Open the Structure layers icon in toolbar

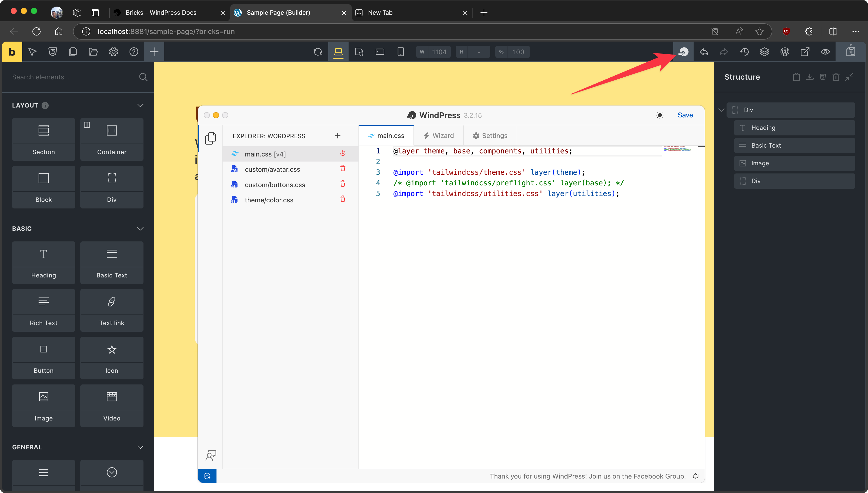(765, 52)
